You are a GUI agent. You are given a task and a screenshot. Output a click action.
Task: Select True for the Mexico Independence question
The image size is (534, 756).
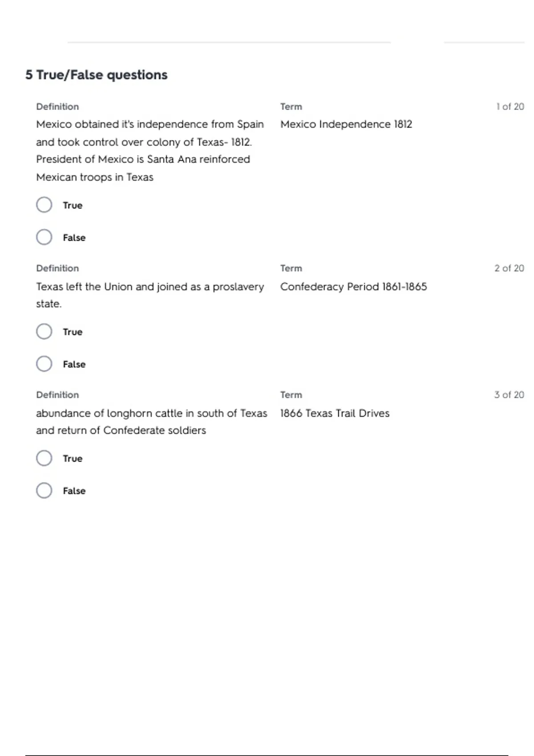(44, 205)
